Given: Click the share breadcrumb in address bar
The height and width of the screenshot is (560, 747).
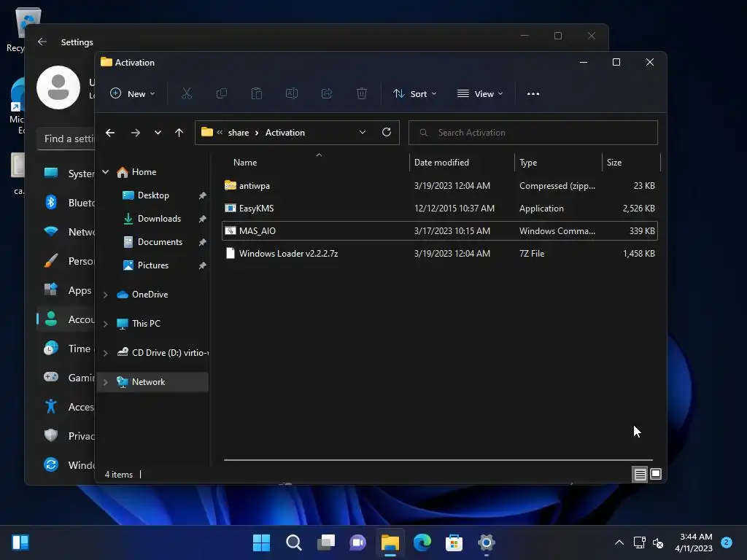Looking at the screenshot, I should 239,133.
